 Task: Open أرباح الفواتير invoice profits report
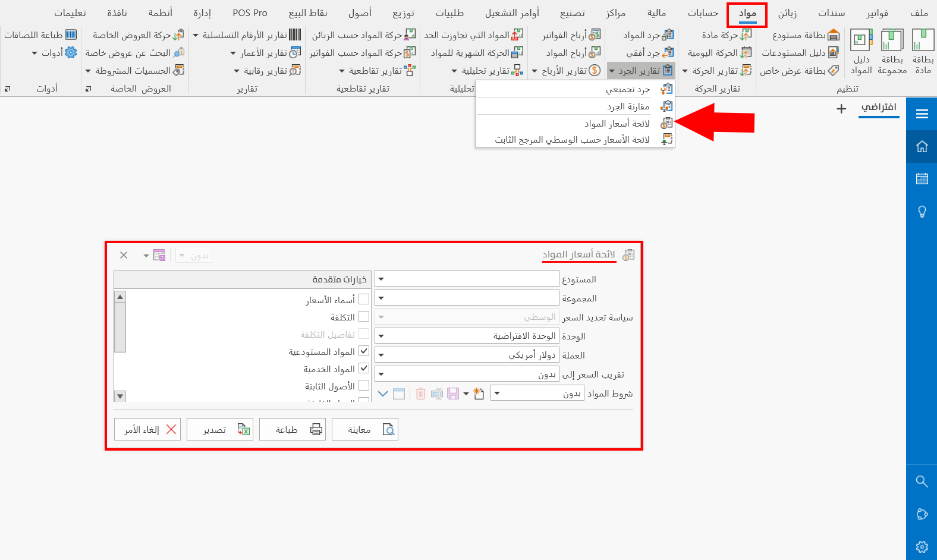point(571,35)
